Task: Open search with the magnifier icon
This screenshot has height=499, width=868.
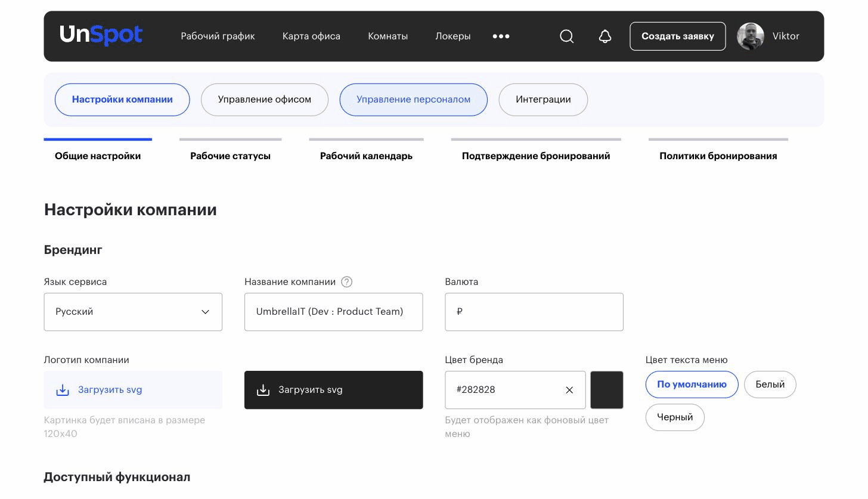Action: pos(566,36)
